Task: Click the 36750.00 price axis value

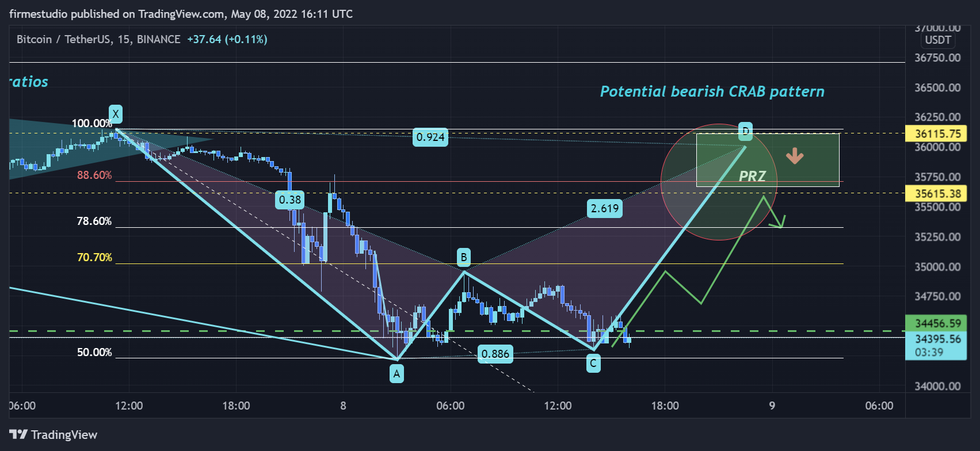Action: (938, 58)
